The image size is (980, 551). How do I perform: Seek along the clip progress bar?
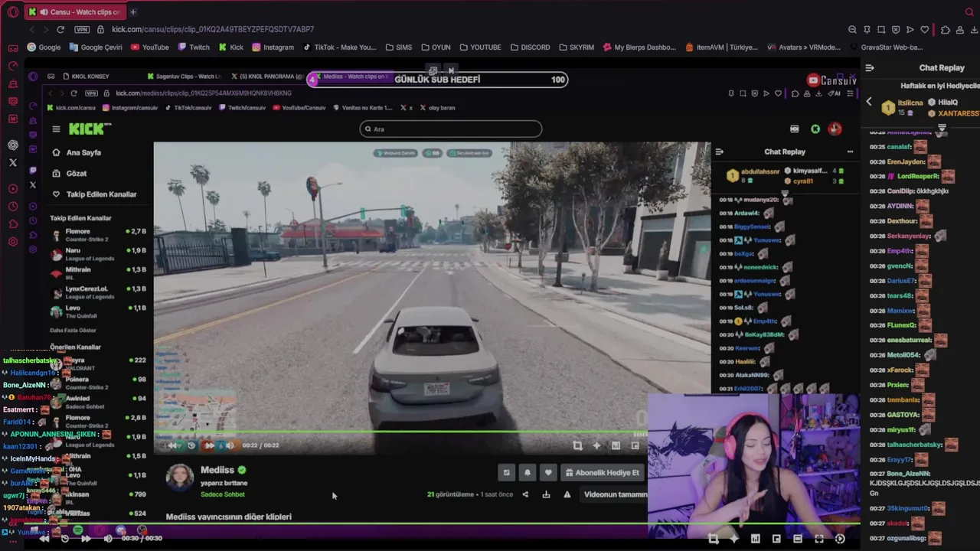point(444,524)
